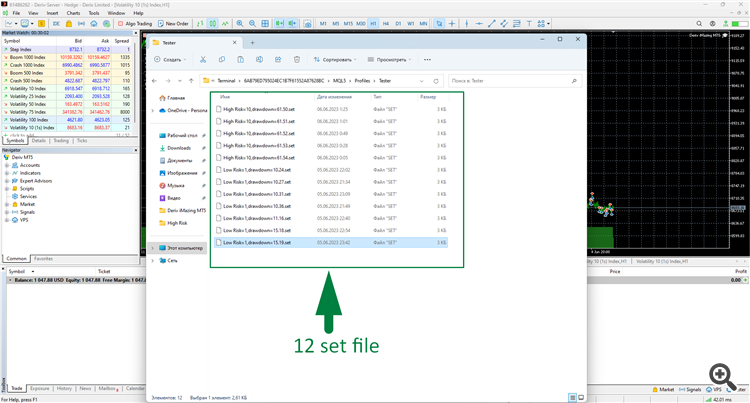The image size is (750, 403).
Task: Click the Explorer back arrow
Action: 154,81
